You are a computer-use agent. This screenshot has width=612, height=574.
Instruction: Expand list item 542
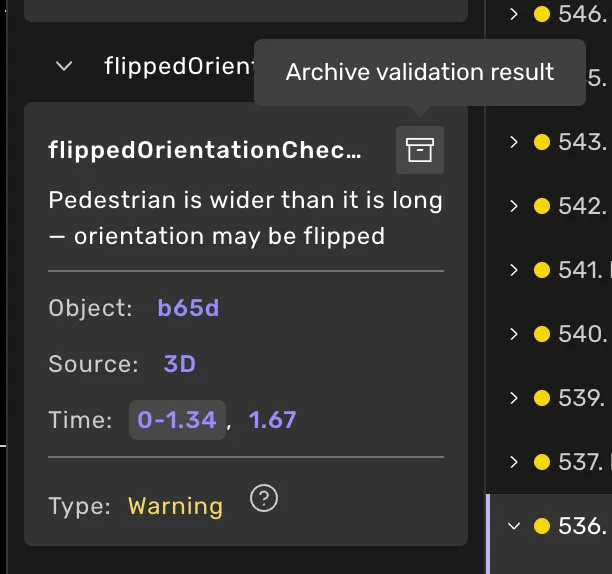(514, 206)
